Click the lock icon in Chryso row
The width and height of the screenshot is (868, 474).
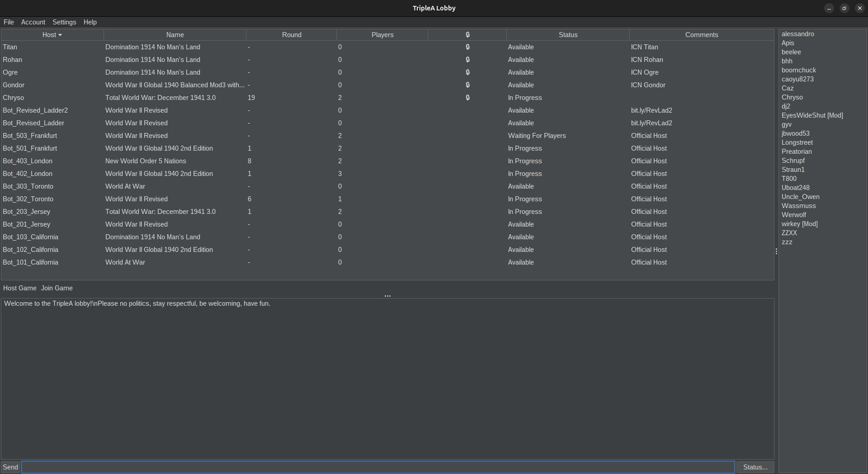pyautogui.click(x=467, y=98)
